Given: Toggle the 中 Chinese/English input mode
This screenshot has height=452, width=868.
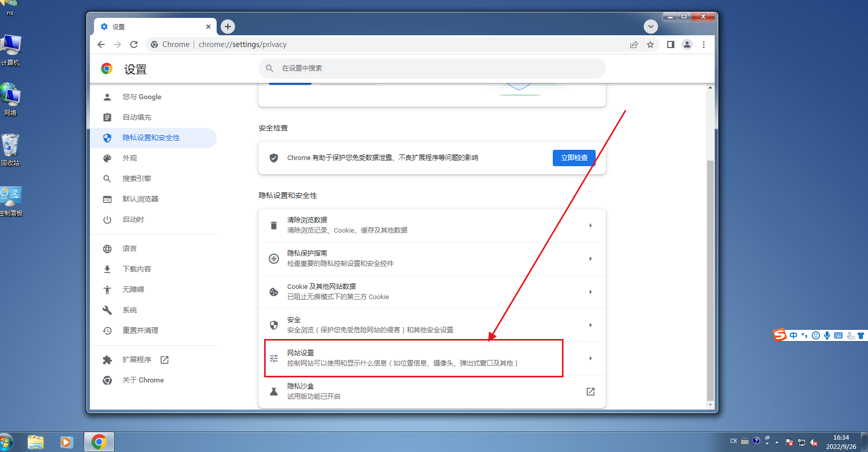Looking at the screenshot, I should (793, 335).
